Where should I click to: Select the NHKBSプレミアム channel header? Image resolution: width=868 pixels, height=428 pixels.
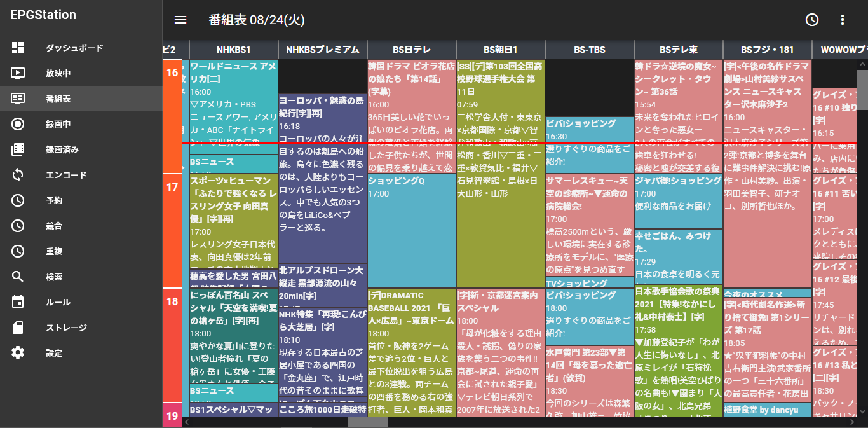[x=323, y=50]
